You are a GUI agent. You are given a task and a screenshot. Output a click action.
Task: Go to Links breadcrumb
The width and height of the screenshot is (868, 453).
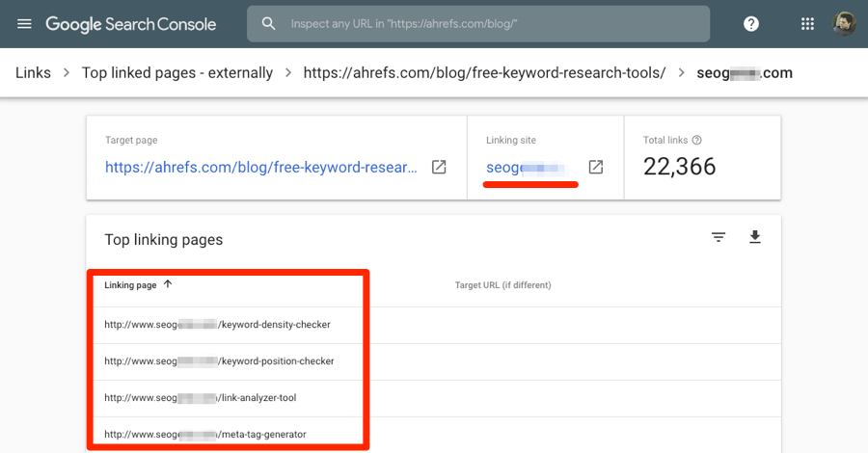[x=33, y=72]
